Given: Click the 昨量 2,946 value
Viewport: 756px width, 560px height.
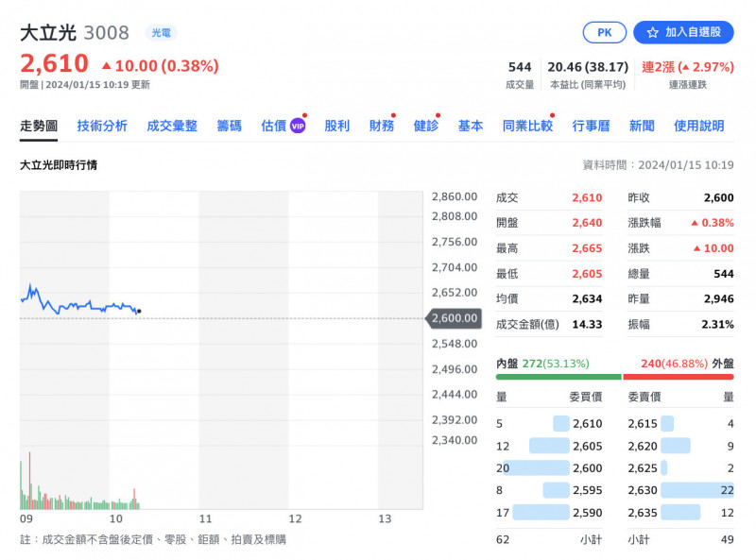Looking at the screenshot, I should tap(719, 299).
